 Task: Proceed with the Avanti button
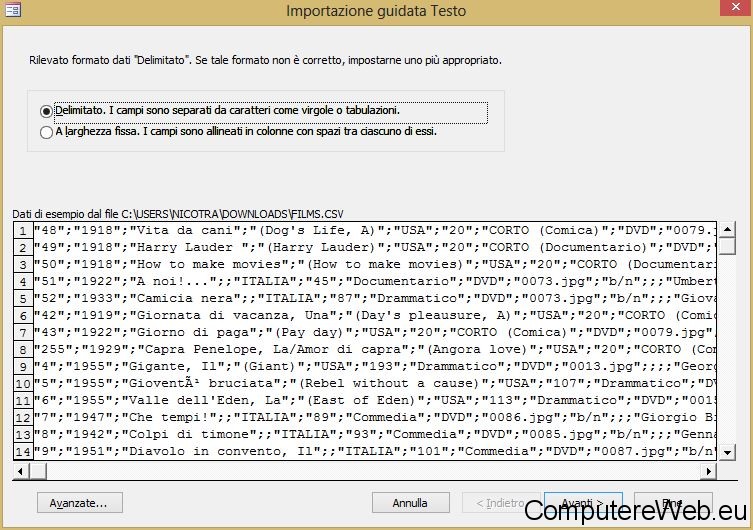pos(583,503)
